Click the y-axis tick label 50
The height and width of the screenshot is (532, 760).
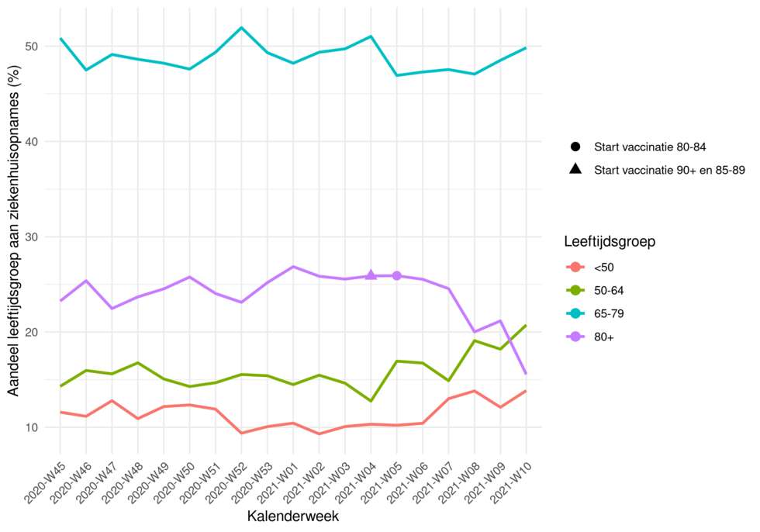click(x=32, y=47)
